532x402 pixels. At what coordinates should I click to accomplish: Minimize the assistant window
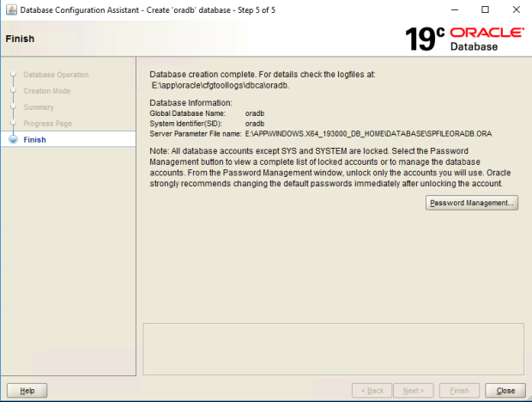pos(454,9)
